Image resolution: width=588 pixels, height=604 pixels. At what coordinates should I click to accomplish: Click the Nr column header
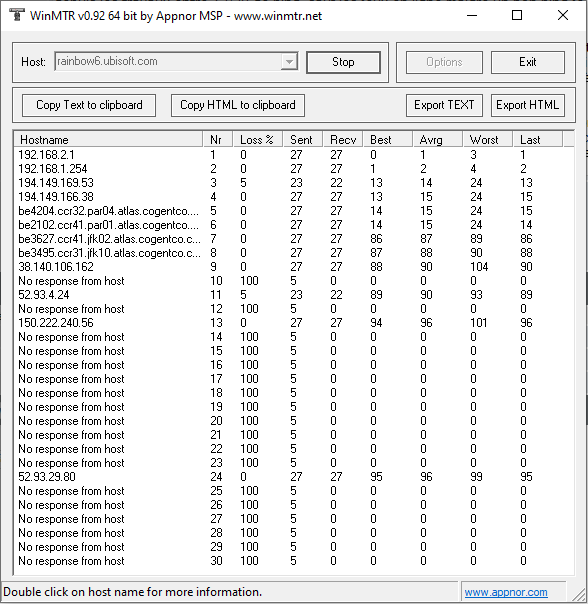[218, 139]
